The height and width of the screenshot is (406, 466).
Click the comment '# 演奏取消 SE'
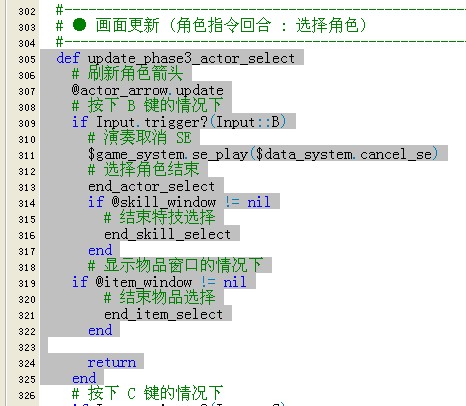[x=140, y=137]
